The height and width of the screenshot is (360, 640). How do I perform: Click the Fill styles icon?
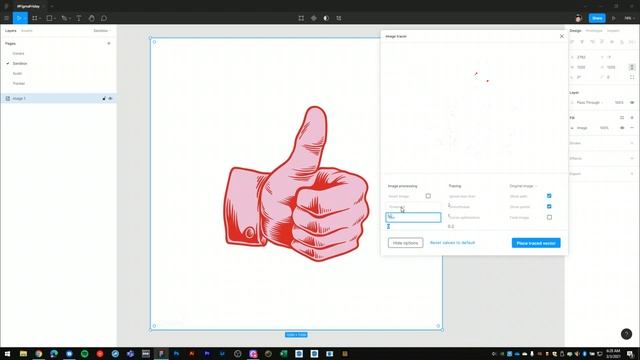622,118
